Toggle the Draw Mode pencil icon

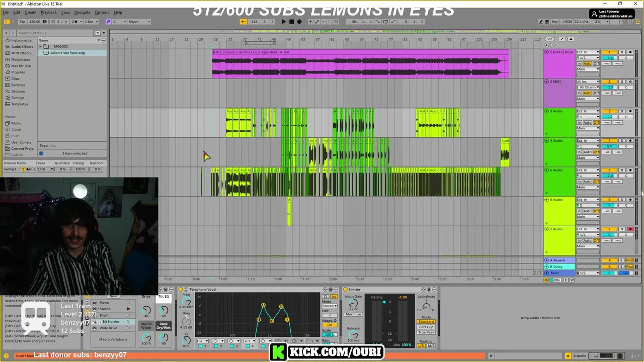tap(541, 22)
